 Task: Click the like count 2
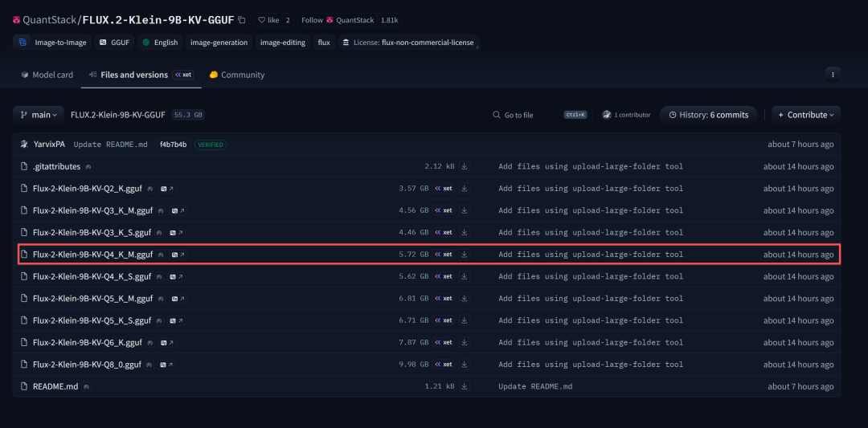(x=288, y=20)
